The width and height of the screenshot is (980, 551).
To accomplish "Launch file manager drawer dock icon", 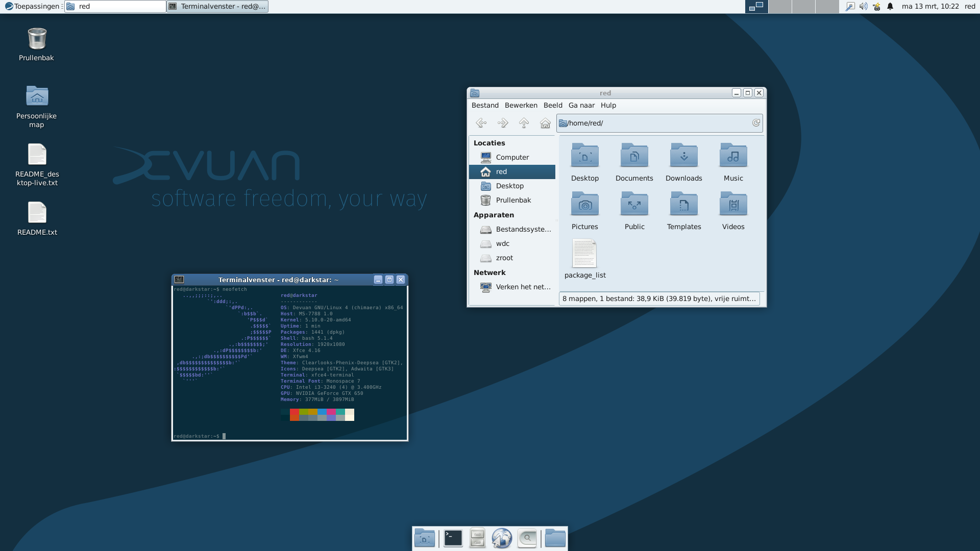I will point(477,538).
